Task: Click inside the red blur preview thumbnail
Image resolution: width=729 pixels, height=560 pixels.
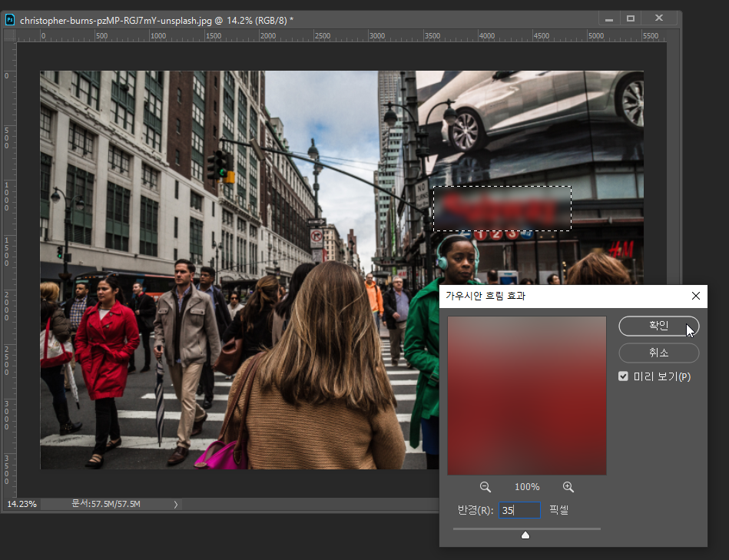Action: [527, 395]
